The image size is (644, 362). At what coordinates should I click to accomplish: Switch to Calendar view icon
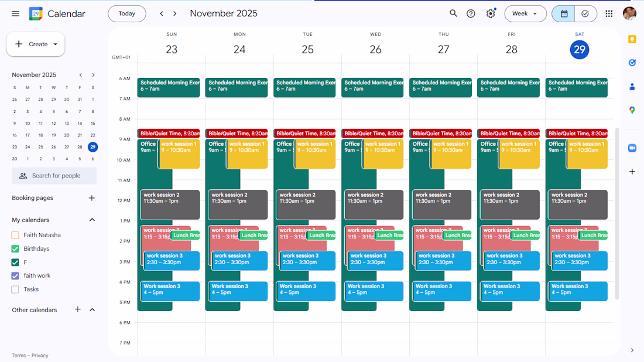(x=563, y=13)
